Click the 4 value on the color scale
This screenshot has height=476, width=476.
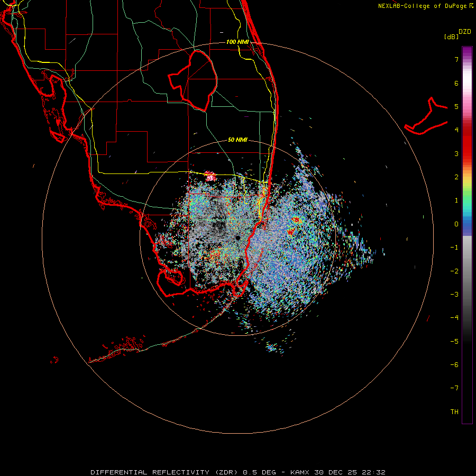point(456,130)
